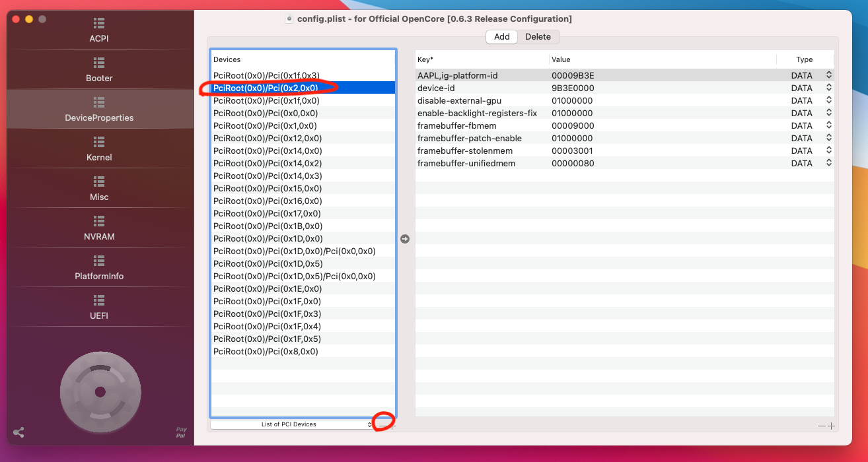Viewport: 868px width, 462px height.
Task: Select device PciRoot(0x0)/Pci(0x1B,0x0)
Action: coord(268,226)
